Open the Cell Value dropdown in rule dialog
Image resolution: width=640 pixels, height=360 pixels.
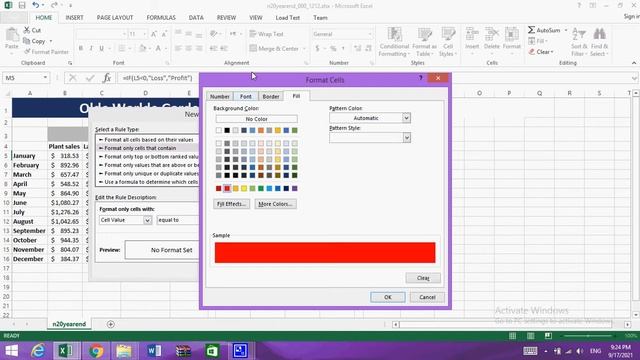(x=147, y=220)
